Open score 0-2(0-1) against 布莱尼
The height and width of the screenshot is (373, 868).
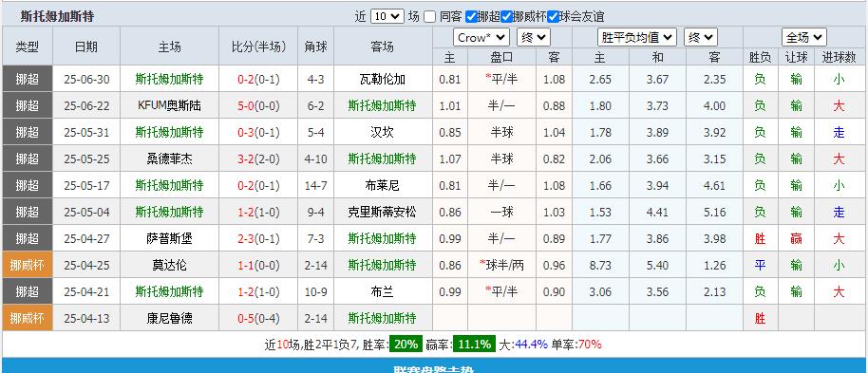coord(259,185)
